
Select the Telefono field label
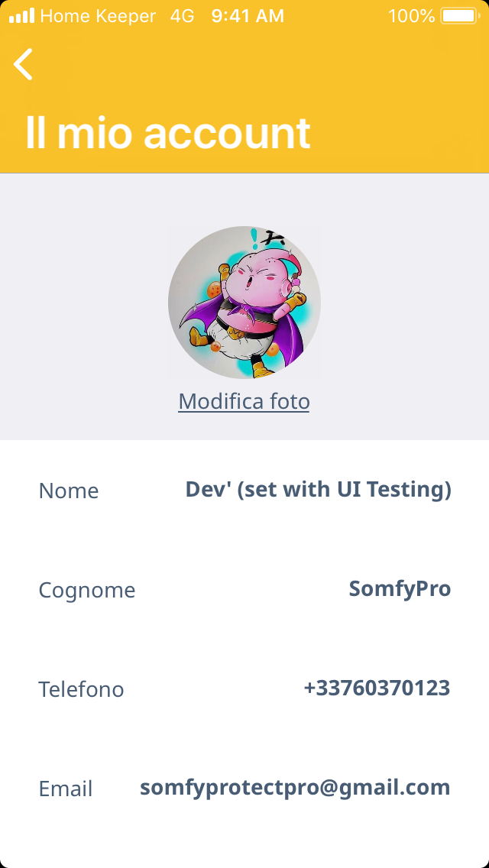point(81,689)
